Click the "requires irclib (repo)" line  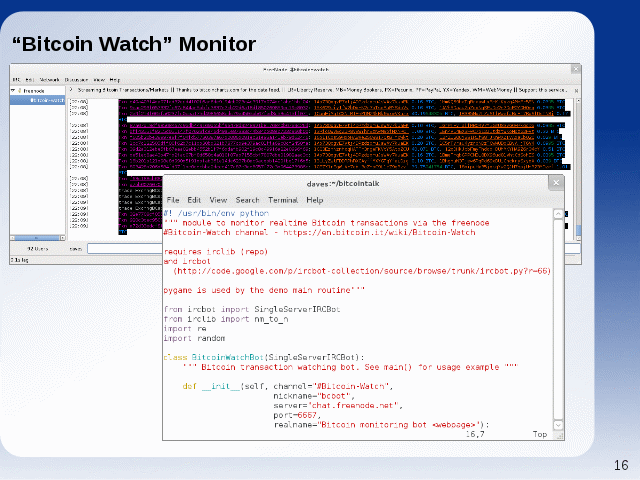coord(216,252)
